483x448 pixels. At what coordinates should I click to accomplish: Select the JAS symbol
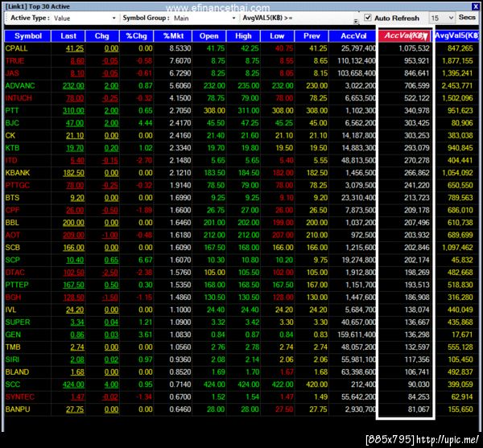12,73
